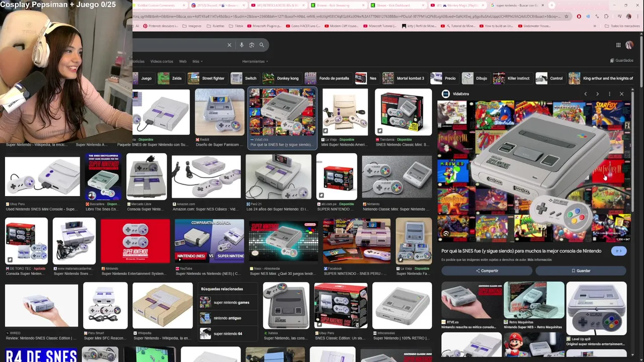Click the large SNES preview image
644x362 pixels.
click(534, 172)
